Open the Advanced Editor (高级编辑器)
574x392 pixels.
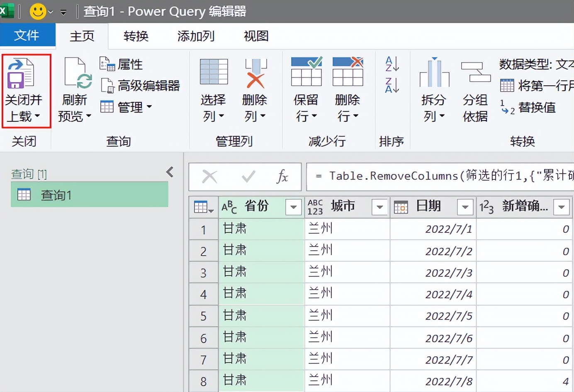(x=141, y=86)
